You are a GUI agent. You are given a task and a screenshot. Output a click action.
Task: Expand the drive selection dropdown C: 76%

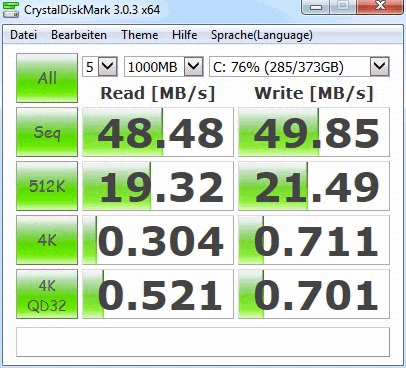(380, 67)
